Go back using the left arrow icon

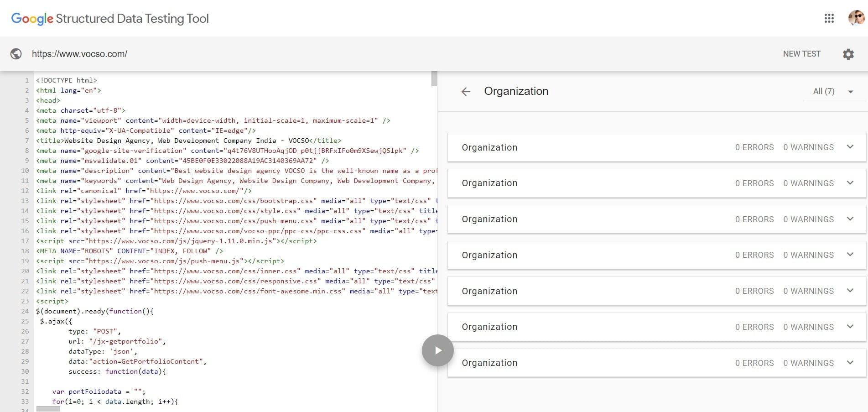[x=466, y=92]
